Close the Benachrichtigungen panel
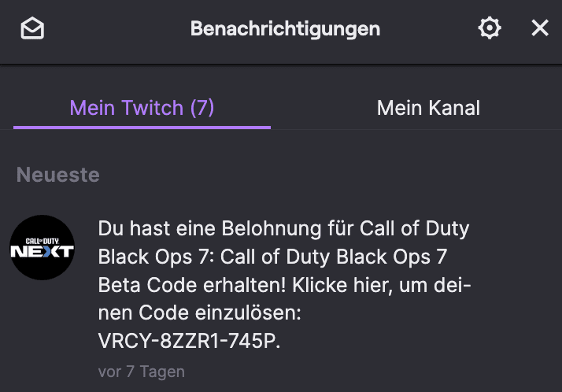This screenshot has height=392, width=562. [x=540, y=29]
